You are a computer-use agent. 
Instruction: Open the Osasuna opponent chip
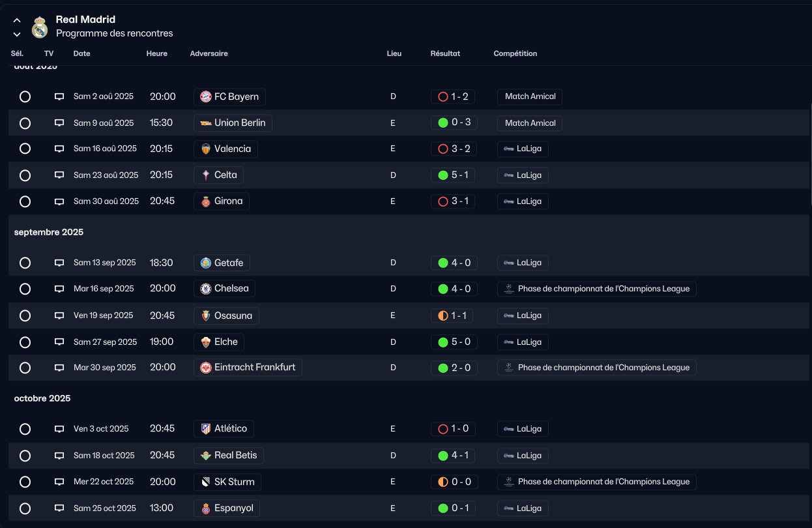pos(227,315)
